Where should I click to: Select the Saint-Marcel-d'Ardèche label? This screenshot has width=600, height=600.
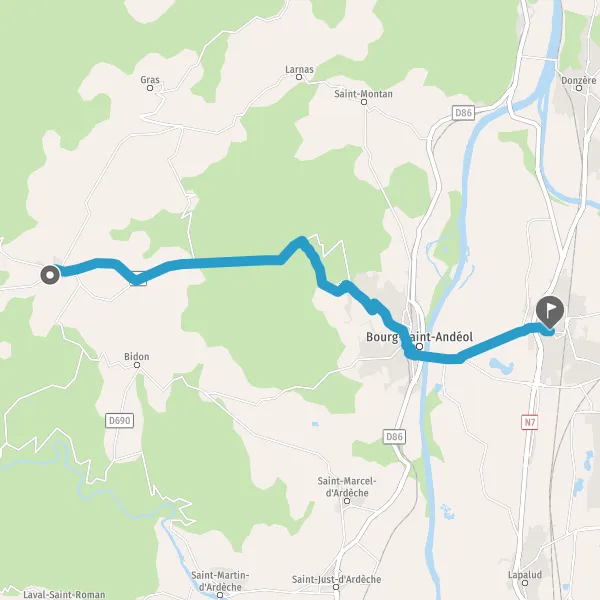coord(347,487)
